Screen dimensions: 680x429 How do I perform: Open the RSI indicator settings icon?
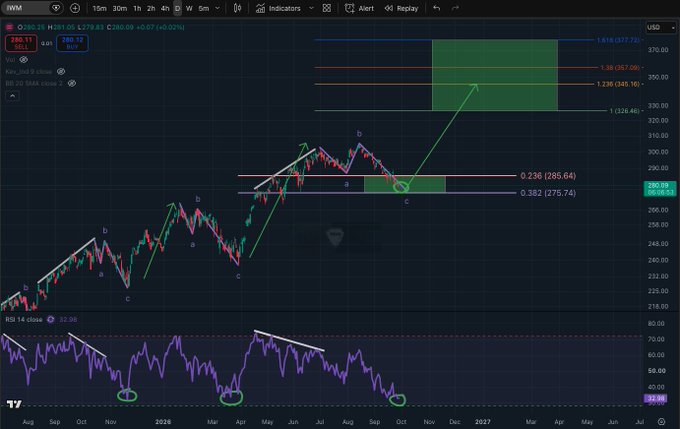tap(51, 319)
